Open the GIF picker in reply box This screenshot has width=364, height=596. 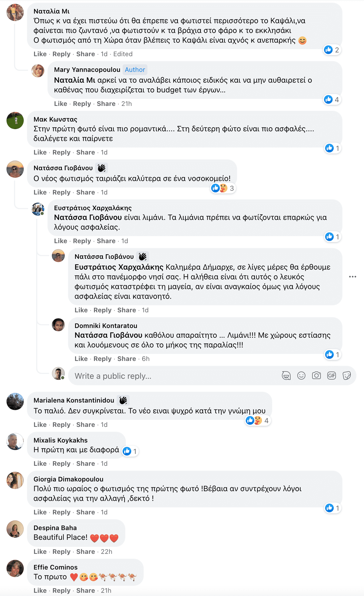pyautogui.click(x=331, y=376)
